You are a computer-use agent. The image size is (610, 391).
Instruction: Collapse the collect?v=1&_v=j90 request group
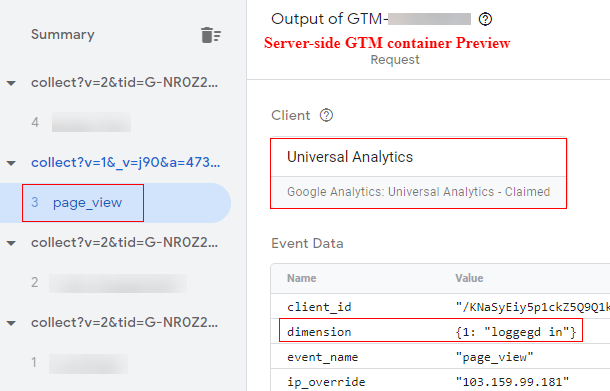[11, 163]
